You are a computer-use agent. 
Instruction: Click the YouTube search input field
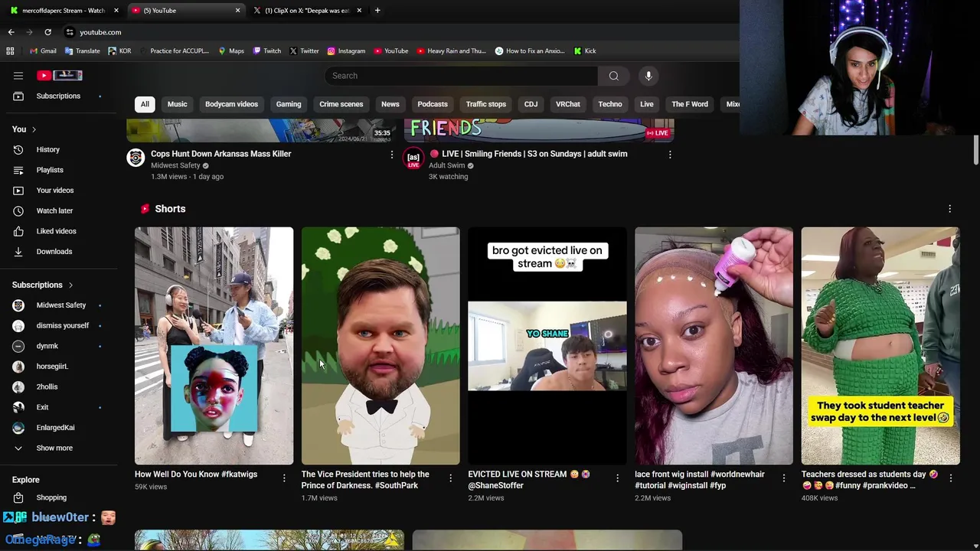click(461, 76)
